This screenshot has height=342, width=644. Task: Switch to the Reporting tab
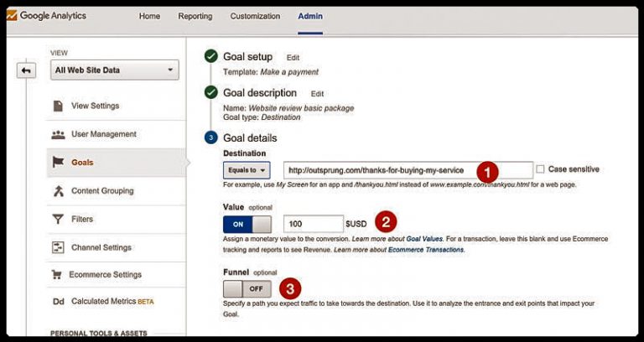coord(195,17)
